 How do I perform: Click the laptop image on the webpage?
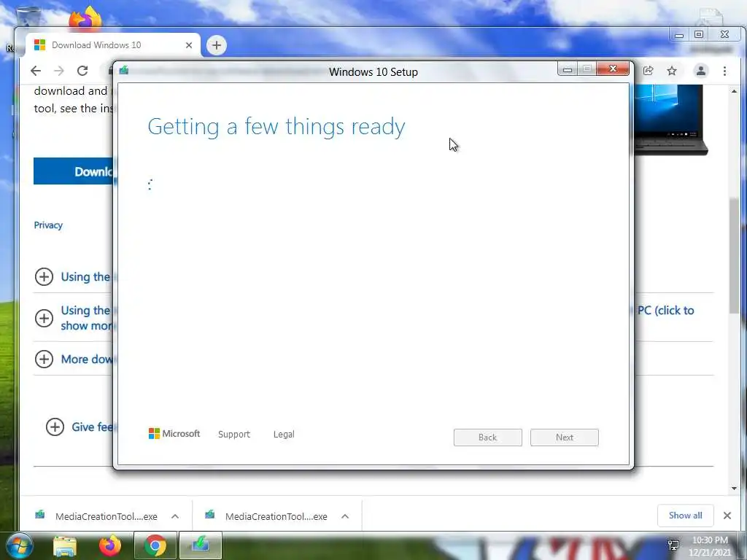[670, 120]
